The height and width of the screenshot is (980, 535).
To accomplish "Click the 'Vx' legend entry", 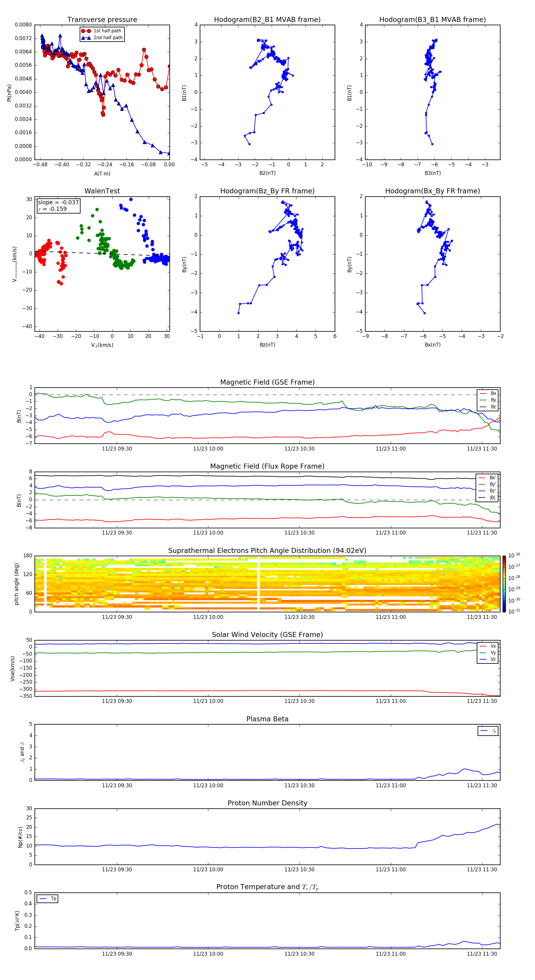I will pyautogui.click(x=488, y=646).
